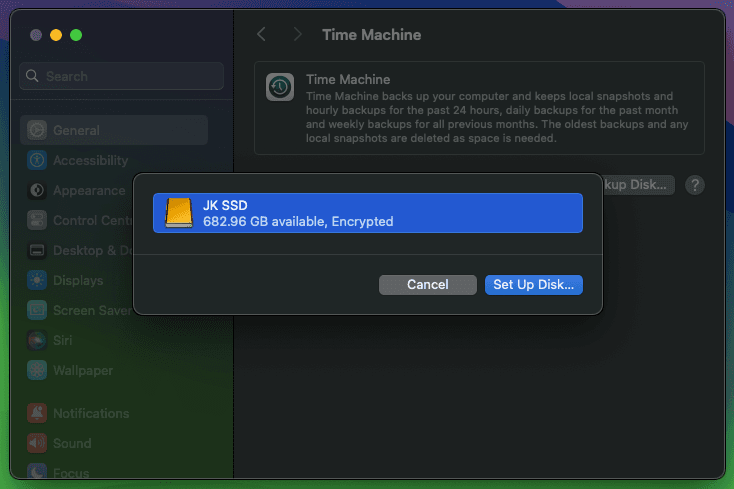Cancel the disk selection dialog

coord(427,285)
